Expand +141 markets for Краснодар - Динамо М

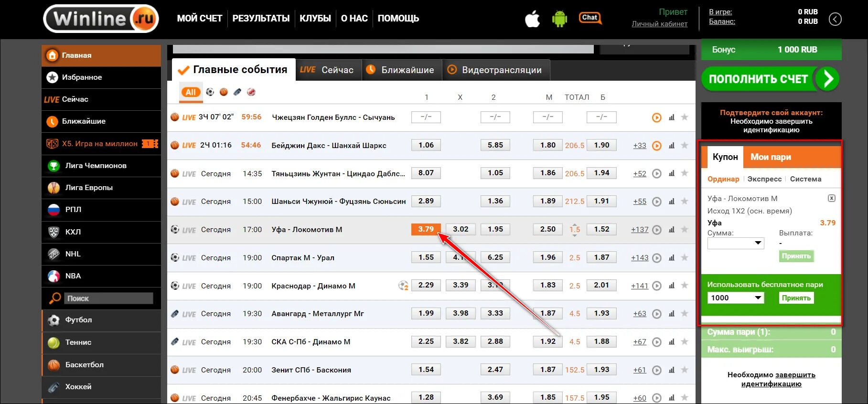coord(640,286)
